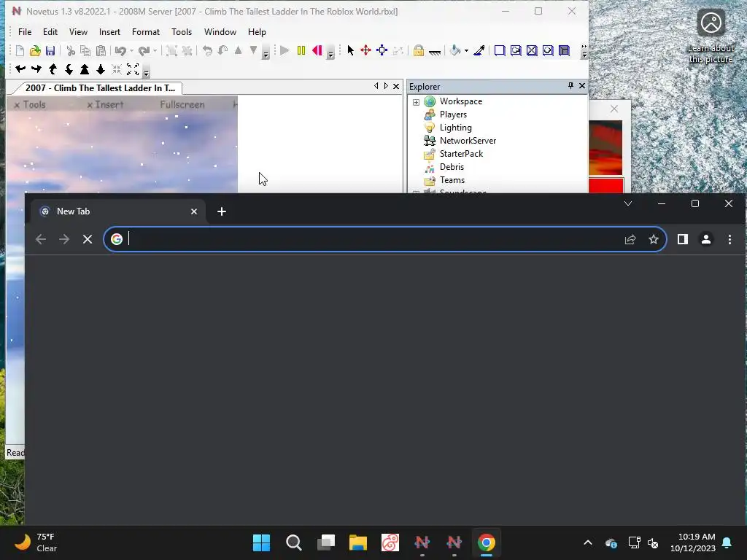Open Chrome three-dot menu
The width and height of the screenshot is (747, 560).
click(729, 239)
